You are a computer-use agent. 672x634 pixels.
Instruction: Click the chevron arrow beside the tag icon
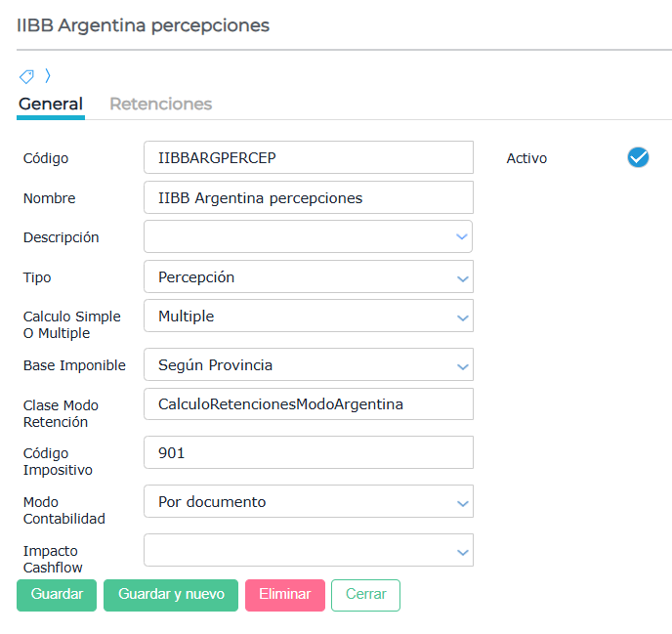(48, 76)
